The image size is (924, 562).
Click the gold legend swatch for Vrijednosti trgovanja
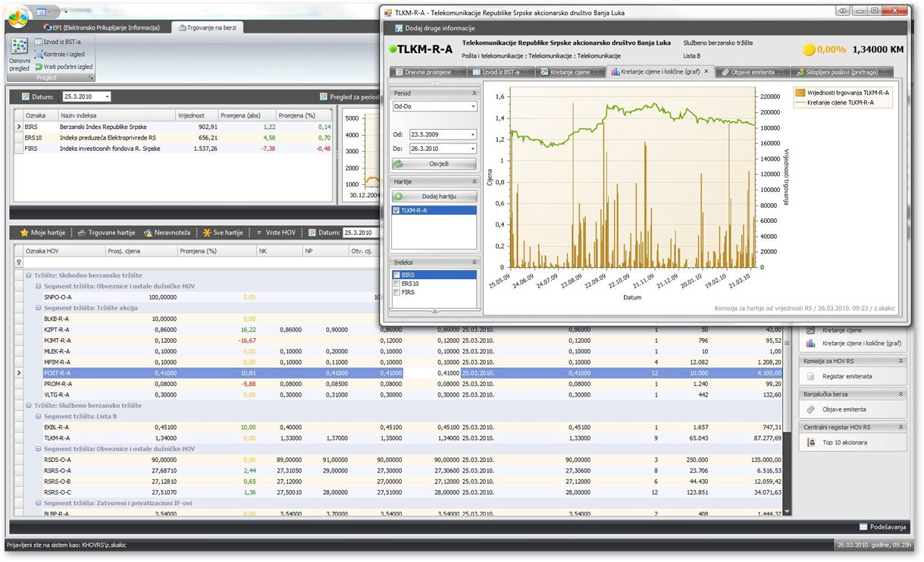coord(799,93)
